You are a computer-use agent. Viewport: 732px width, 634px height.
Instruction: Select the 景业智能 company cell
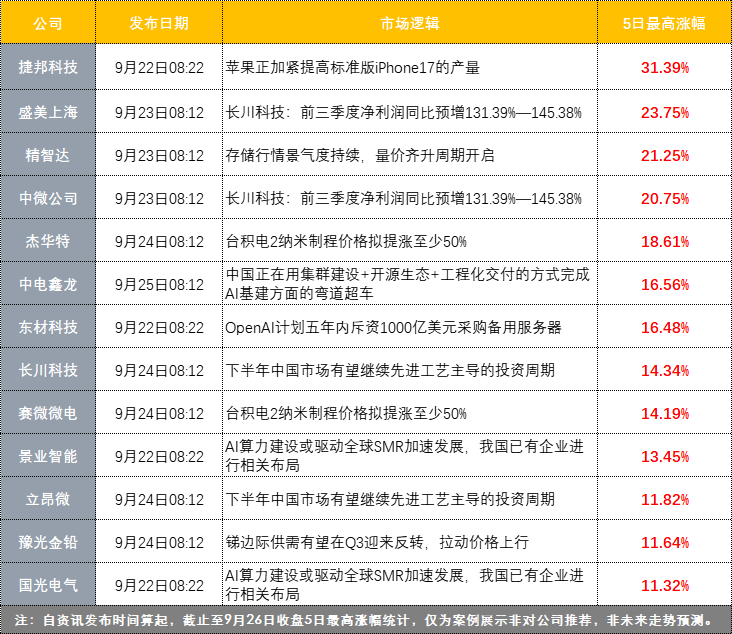(48, 456)
